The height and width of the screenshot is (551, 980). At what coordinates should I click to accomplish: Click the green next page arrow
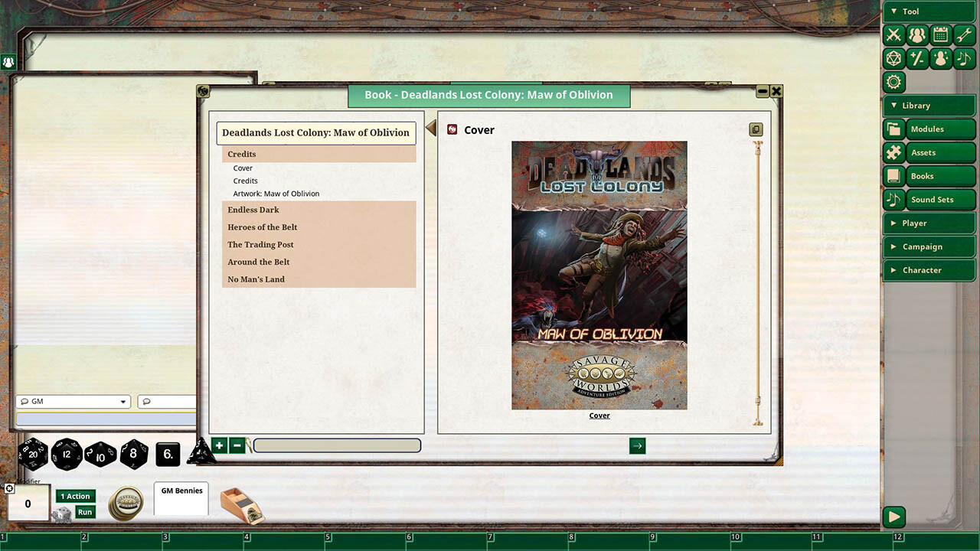[x=638, y=445]
